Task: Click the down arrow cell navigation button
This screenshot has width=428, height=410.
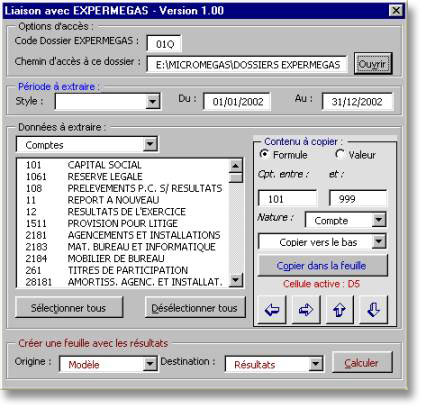Action: point(374,310)
